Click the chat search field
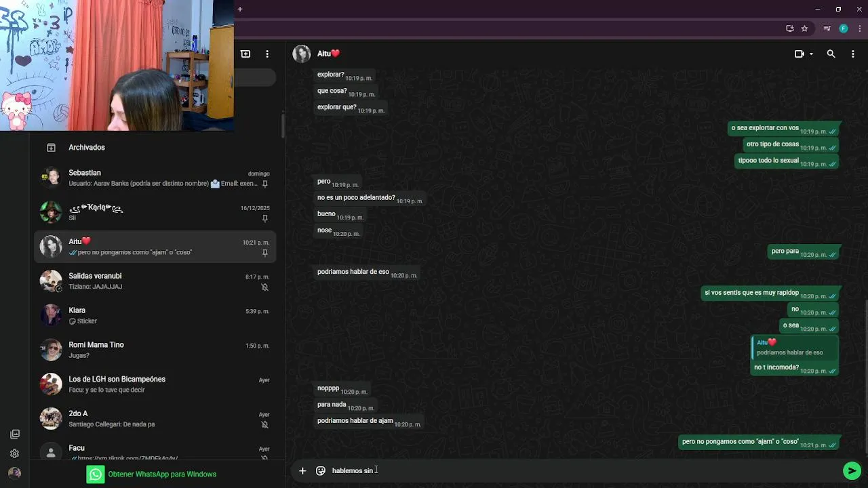The height and width of the screenshot is (488, 868). pos(256,78)
